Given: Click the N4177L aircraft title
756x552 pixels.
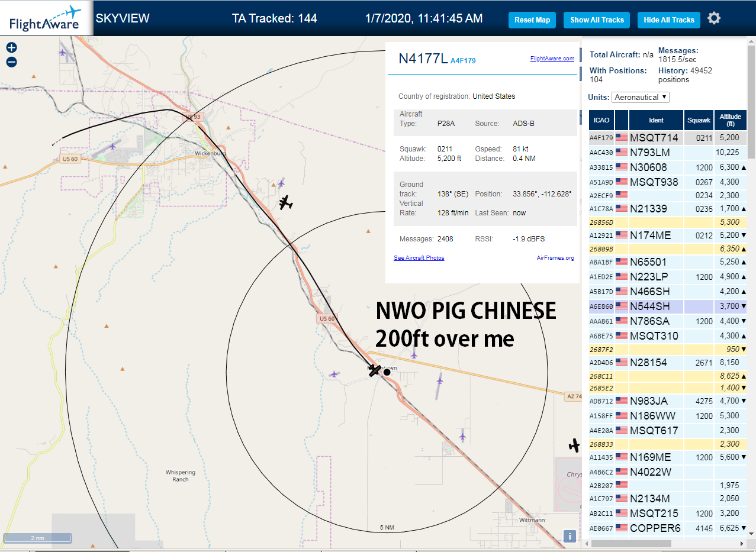Looking at the screenshot, I should click(423, 58).
